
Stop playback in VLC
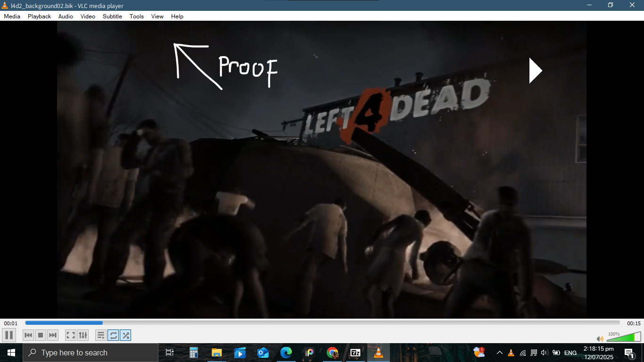click(41, 335)
